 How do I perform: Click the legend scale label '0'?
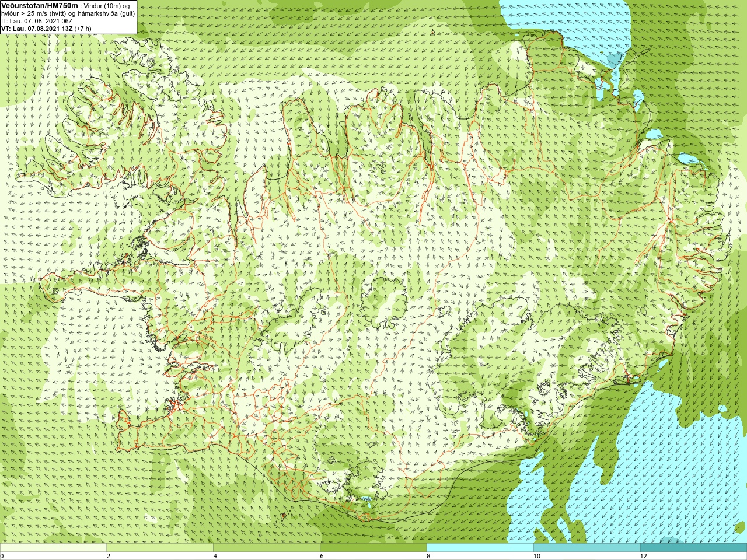click(x=2, y=556)
